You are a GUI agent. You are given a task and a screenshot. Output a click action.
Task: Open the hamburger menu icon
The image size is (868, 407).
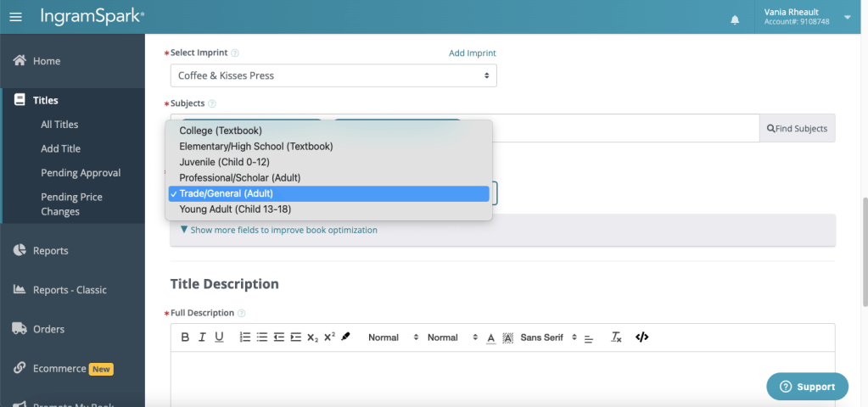point(15,17)
